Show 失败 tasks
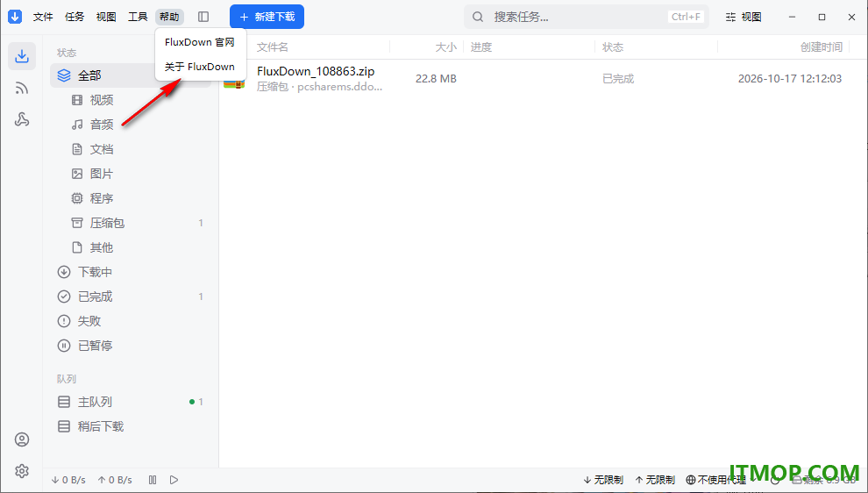This screenshot has height=493, width=868. 131,321
